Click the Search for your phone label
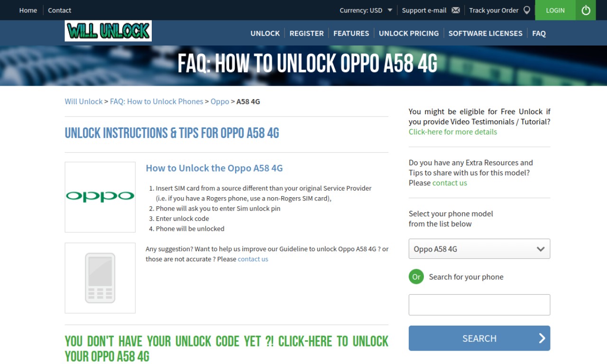The height and width of the screenshot is (364, 607). (466, 277)
